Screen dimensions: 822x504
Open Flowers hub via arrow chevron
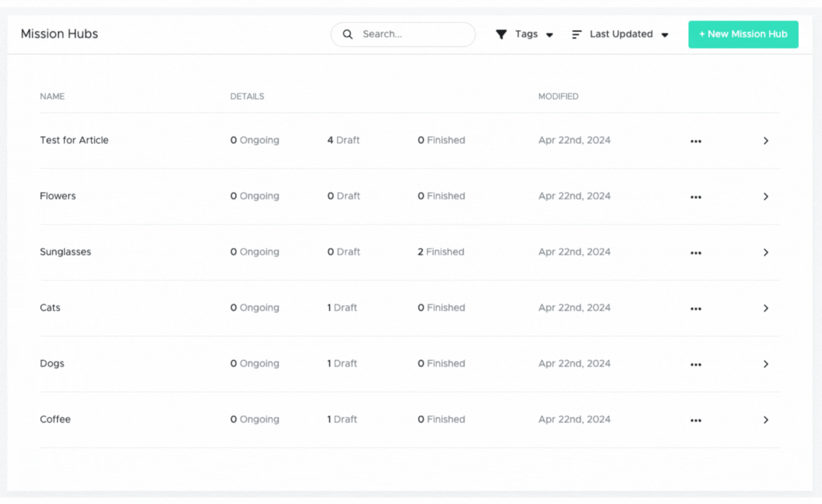pyautogui.click(x=766, y=196)
